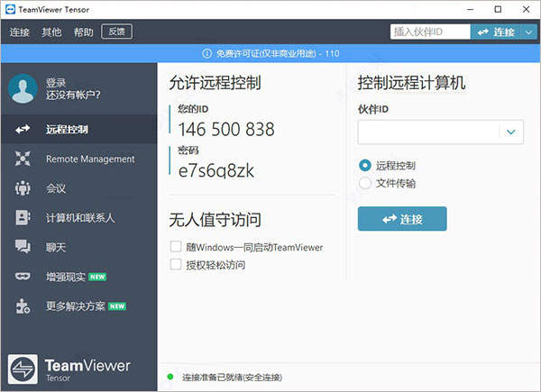This screenshot has width=541, height=392.
Task: Open the 连接 menu
Action: (x=19, y=32)
